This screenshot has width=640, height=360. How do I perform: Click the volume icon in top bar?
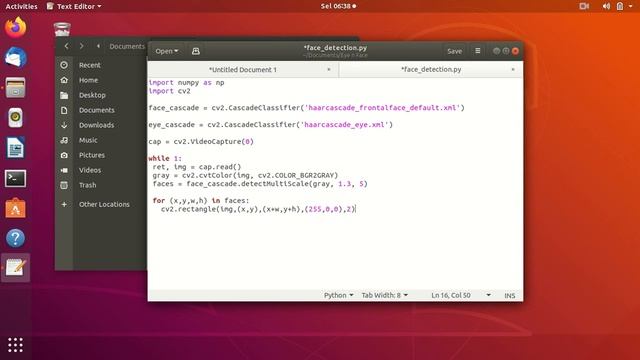pos(606,6)
